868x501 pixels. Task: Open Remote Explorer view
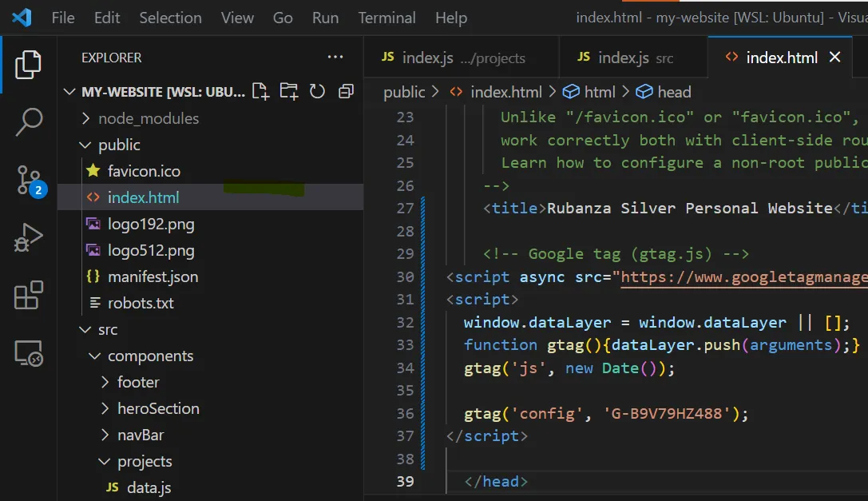[29, 353]
